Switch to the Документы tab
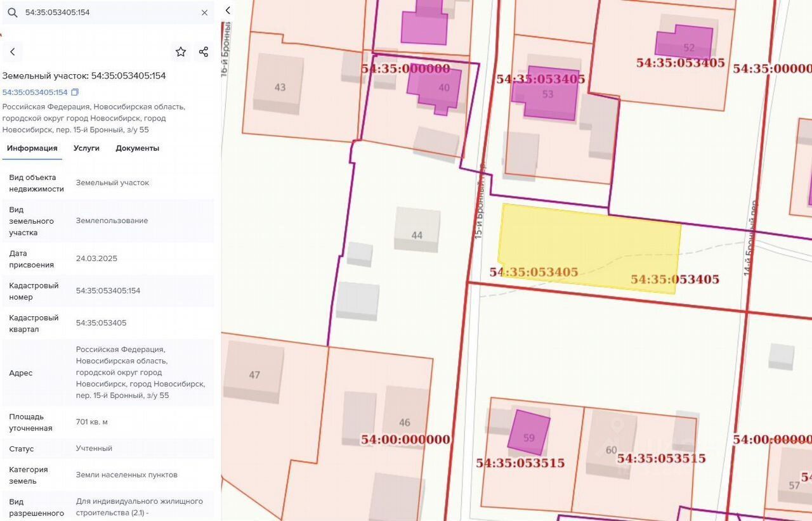 137,148
